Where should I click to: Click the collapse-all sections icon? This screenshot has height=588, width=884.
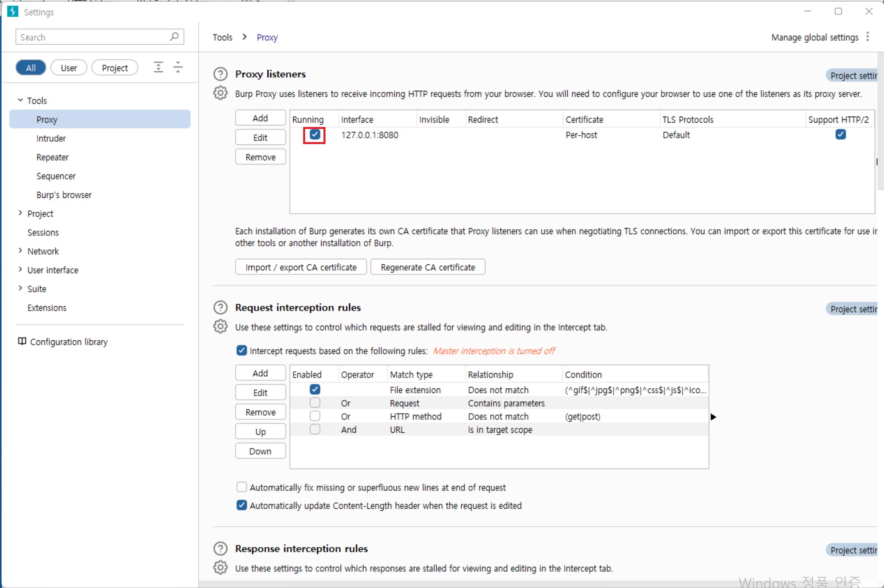tap(178, 67)
